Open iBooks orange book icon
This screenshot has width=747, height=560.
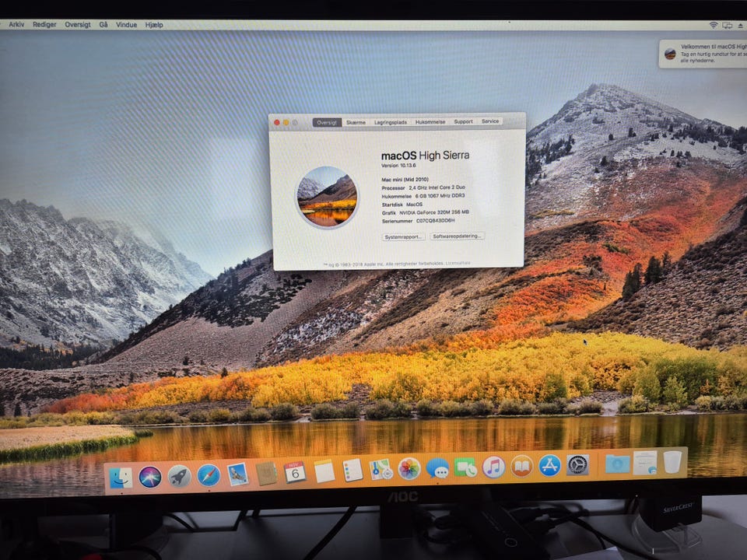coord(521,466)
